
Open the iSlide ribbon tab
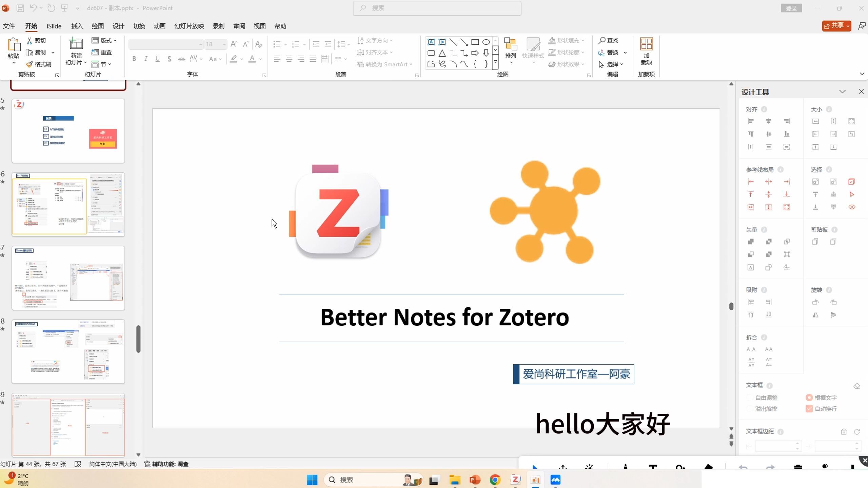coord(54,26)
